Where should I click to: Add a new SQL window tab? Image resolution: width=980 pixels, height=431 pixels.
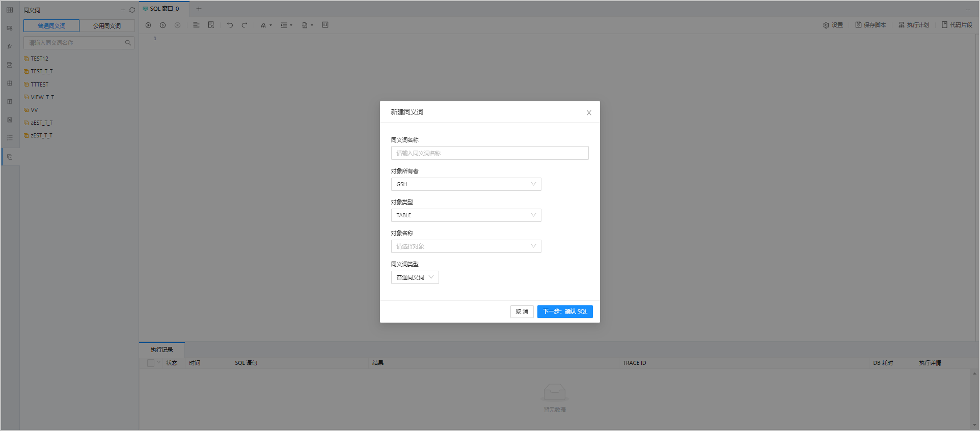[x=199, y=9]
